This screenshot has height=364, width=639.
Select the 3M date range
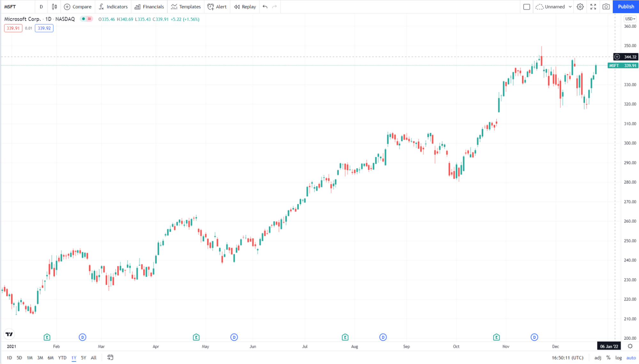tap(40, 358)
